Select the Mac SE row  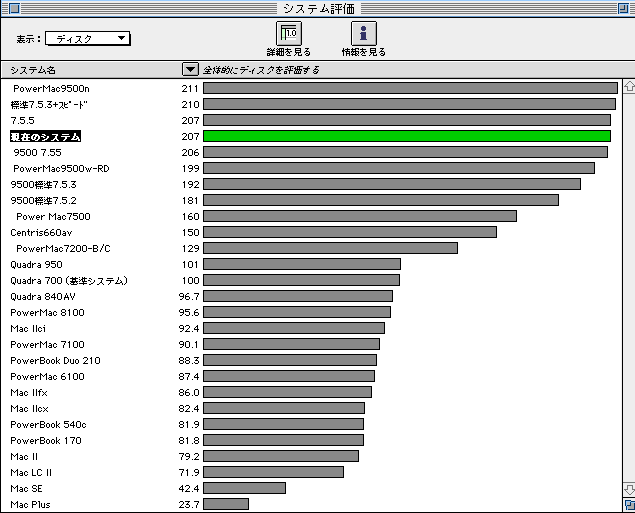tap(26, 488)
